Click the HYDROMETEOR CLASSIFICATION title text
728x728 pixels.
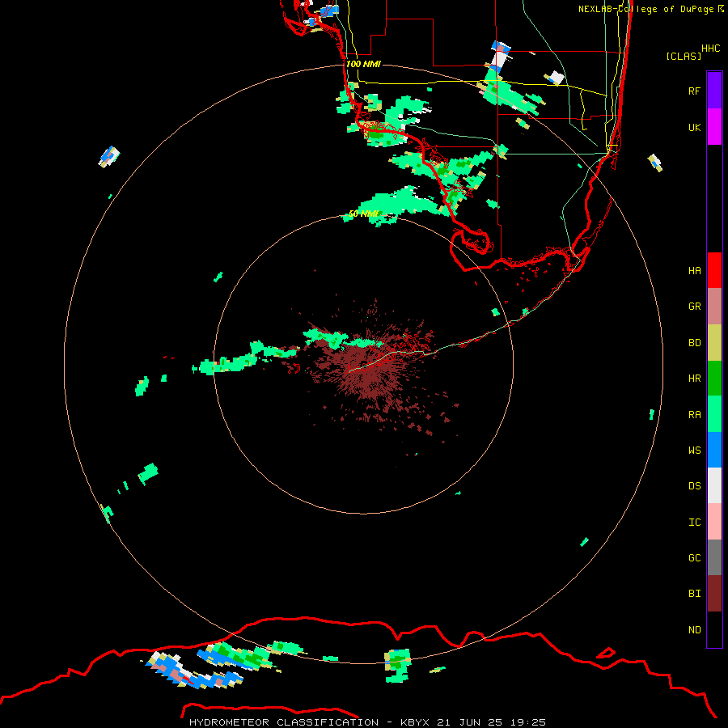[284, 722]
